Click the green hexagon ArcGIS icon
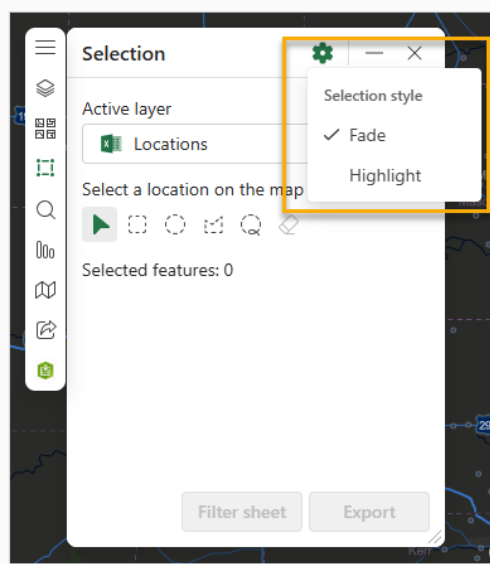The height and width of the screenshot is (564, 490). (x=45, y=370)
